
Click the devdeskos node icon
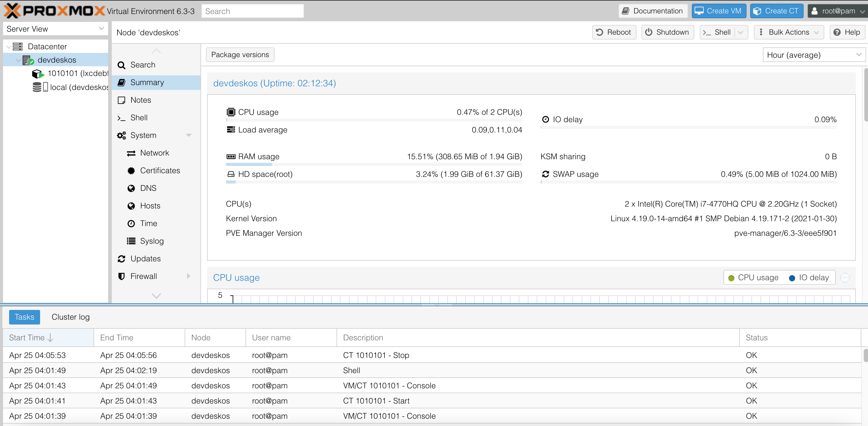[x=28, y=60]
